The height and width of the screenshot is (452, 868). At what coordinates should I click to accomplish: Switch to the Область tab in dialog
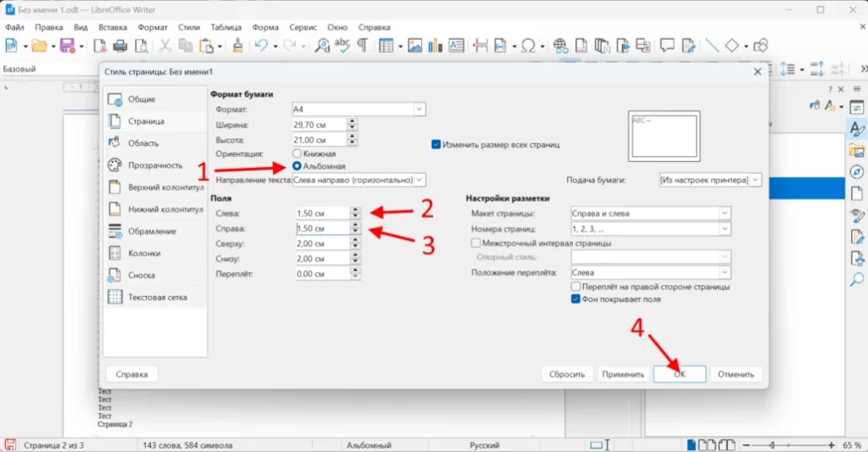point(155,143)
